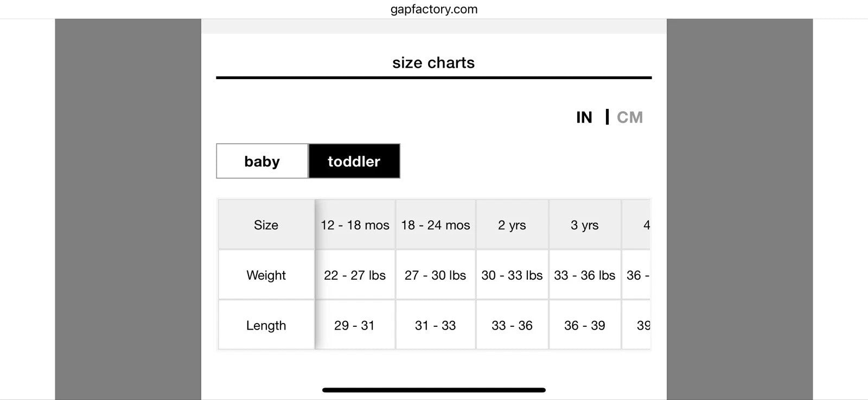Click the 33 - 36 lbs weight cell

coord(584,275)
